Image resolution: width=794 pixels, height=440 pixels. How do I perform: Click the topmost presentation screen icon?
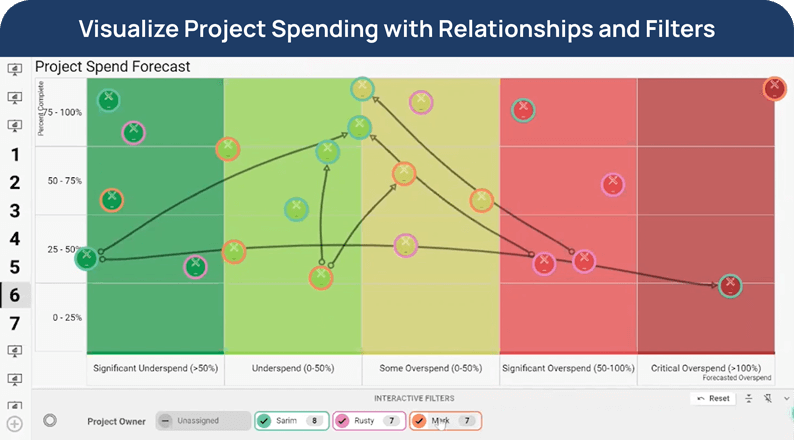coord(14,70)
